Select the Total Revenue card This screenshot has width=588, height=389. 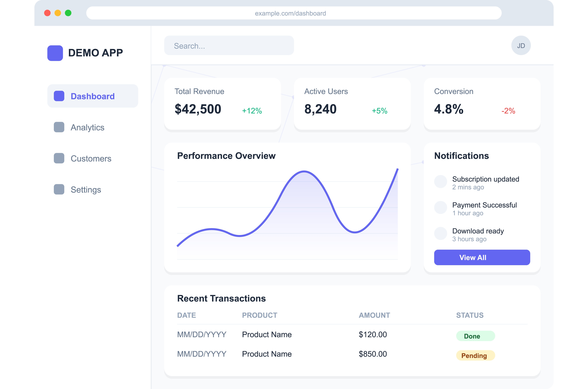click(x=222, y=104)
